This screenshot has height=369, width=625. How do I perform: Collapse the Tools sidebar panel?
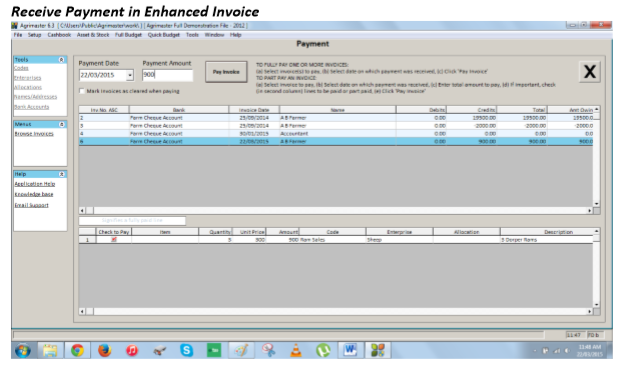point(61,60)
